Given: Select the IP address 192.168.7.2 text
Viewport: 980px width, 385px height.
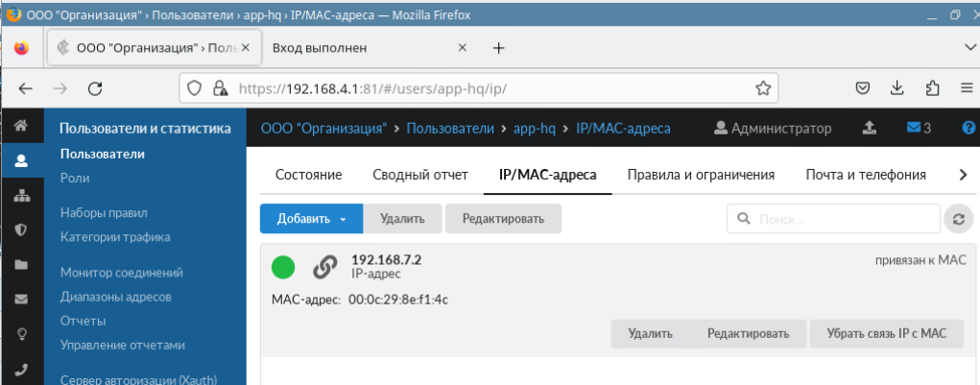Looking at the screenshot, I should (x=386, y=259).
